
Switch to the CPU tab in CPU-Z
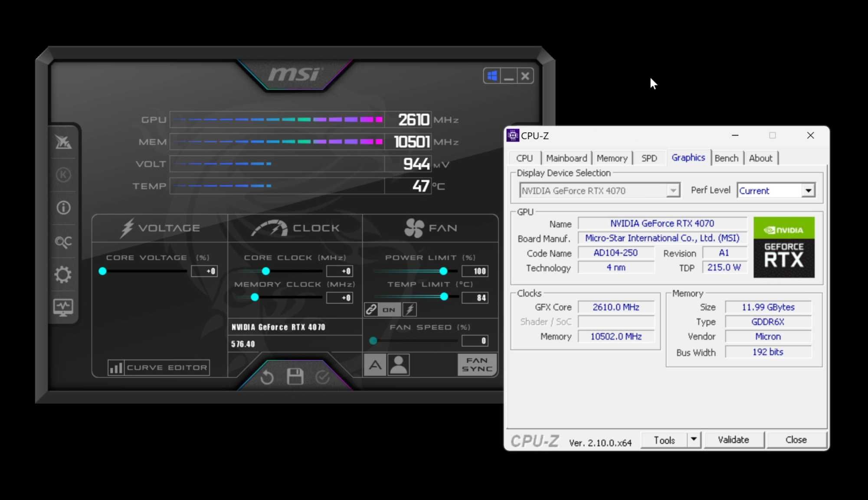[524, 158]
